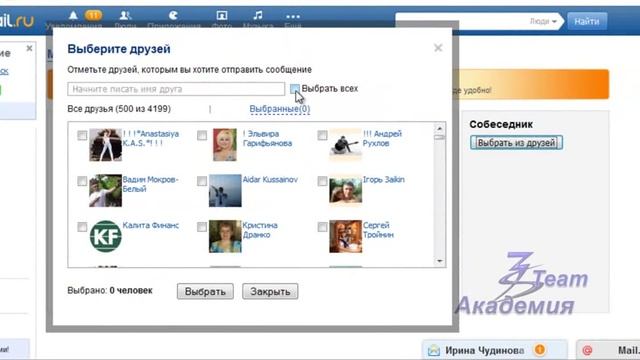Open the Mail.ru agent tab at bottom
The width and height of the screenshot is (640, 360).
[x=608, y=350]
